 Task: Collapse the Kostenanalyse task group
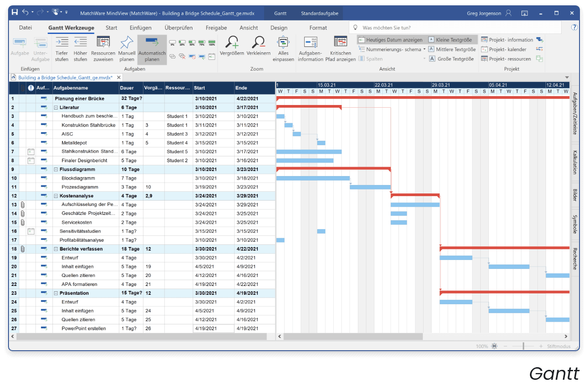56,196
